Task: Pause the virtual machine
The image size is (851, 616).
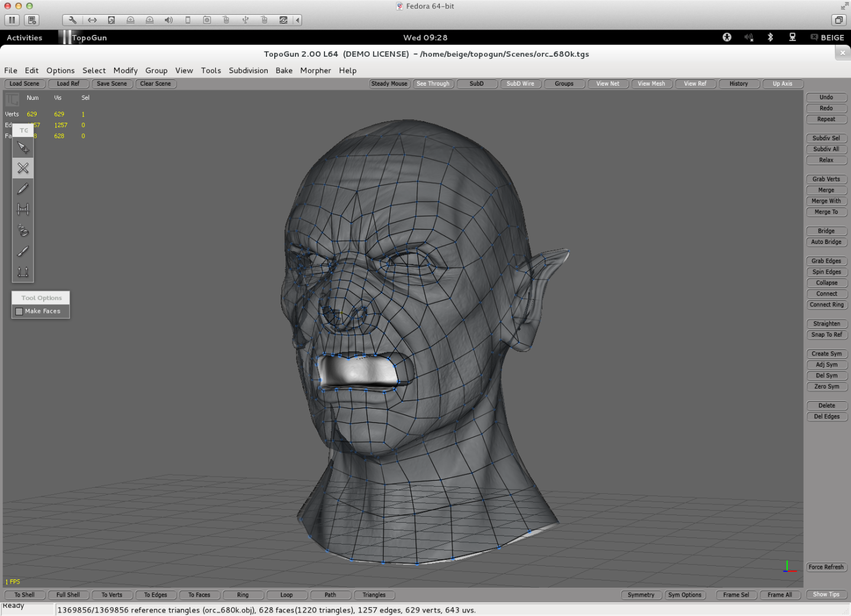Action: [x=12, y=20]
